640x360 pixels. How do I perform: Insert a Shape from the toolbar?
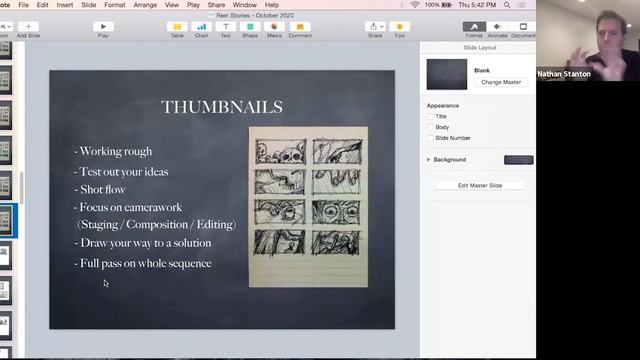pyautogui.click(x=250, y=27)
